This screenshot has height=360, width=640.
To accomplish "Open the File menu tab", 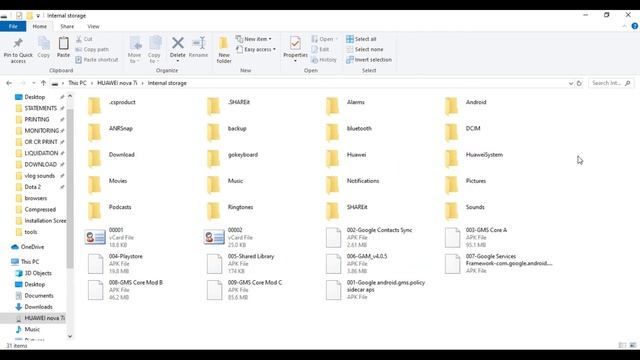I will coord(13,26).
